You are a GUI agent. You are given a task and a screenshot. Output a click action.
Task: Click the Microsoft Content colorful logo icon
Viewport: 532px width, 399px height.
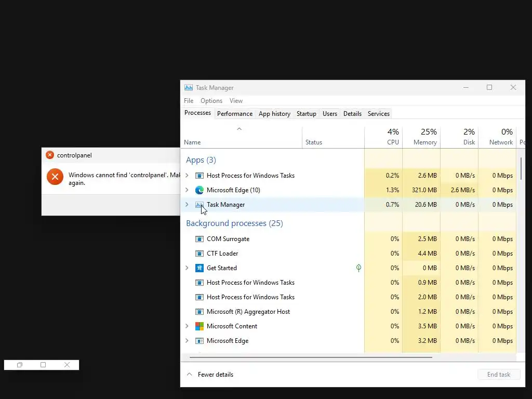pos(199,326)
